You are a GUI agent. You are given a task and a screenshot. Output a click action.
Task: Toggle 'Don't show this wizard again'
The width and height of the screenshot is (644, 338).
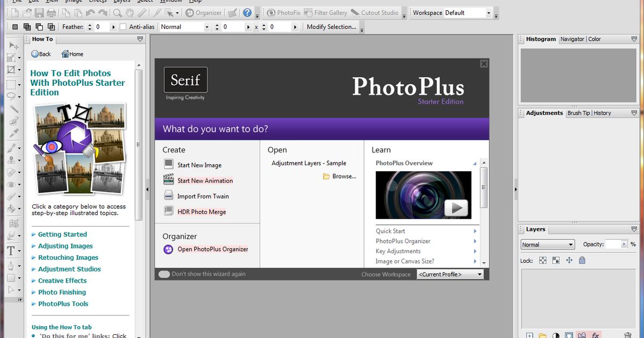pos(164,274)
